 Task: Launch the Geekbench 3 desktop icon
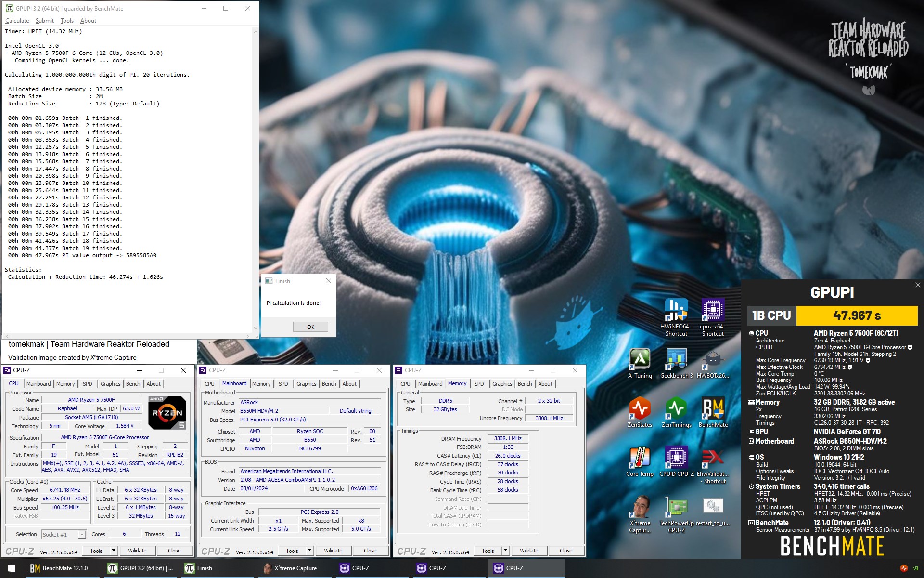coord(676,364)
